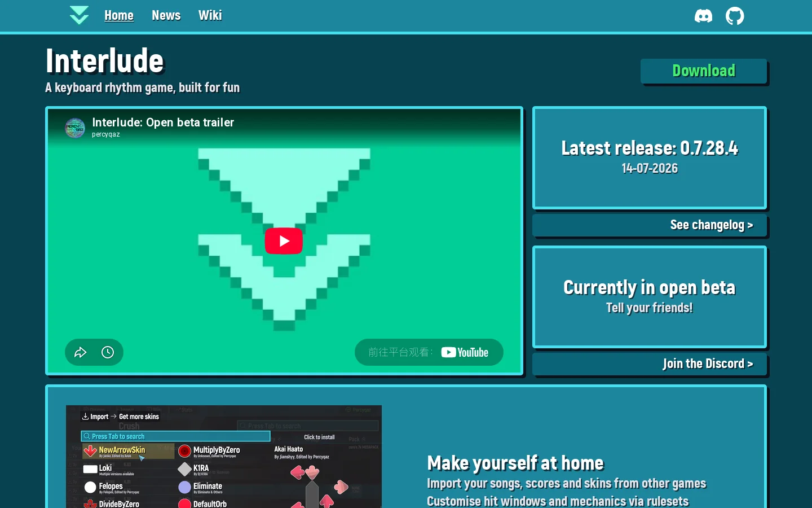812x508 pixels.
Task: Click the 'Currently in open beta' card
Action: tap(650, 297)
